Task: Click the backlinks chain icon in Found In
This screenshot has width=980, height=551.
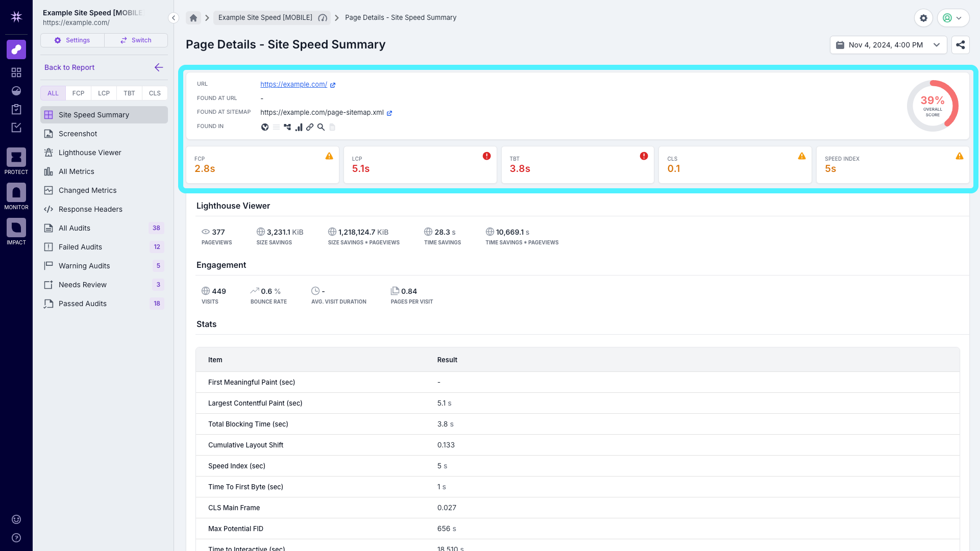Action: tap(310, 127)
